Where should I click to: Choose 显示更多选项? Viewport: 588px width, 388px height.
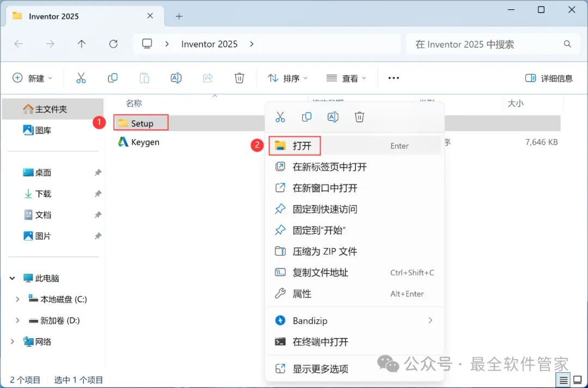pyautogui.click(x=355, y=368)
